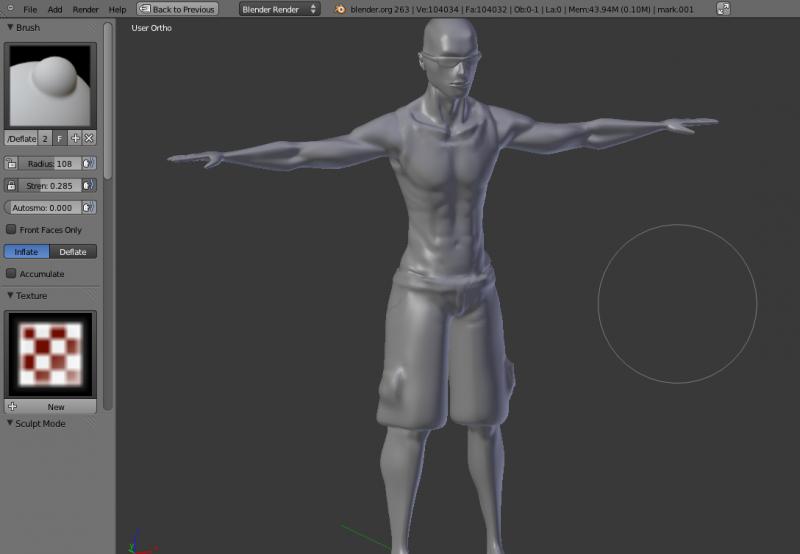The image size is (800, 554).
Task: Click the Blender logo icon in header
Action: tap(340, 9)
